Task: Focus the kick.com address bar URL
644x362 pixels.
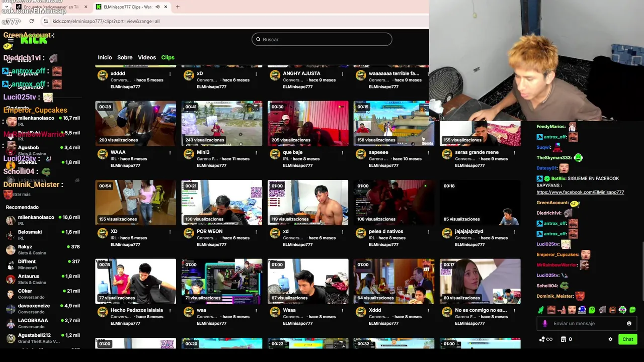Action: pyautogui.click(x=106, y=21)
